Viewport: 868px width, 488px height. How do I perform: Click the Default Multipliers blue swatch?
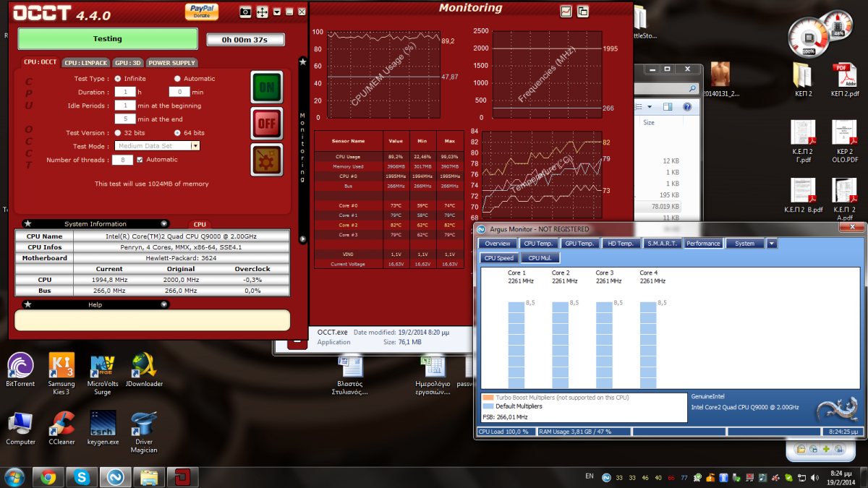[488, 406]
